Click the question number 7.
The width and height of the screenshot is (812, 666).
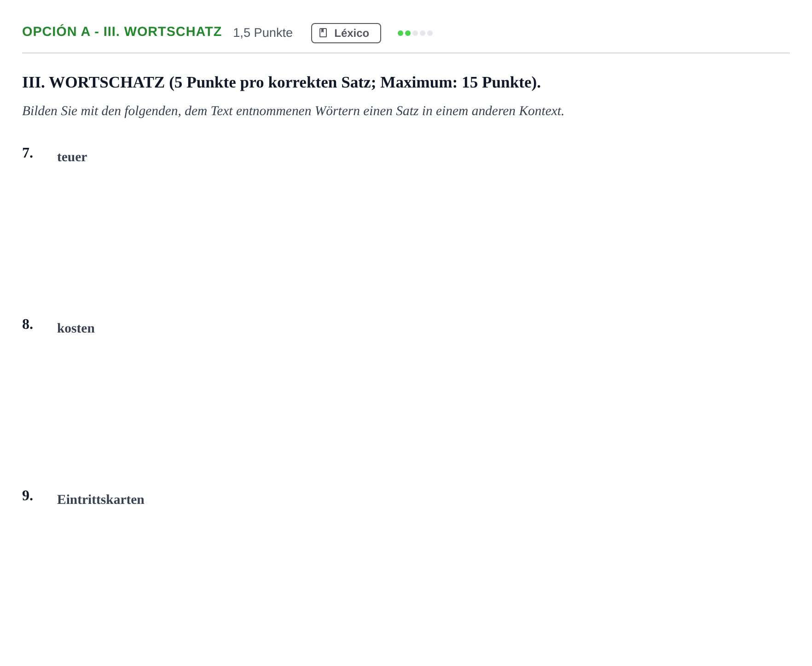(x=28, y=153)
